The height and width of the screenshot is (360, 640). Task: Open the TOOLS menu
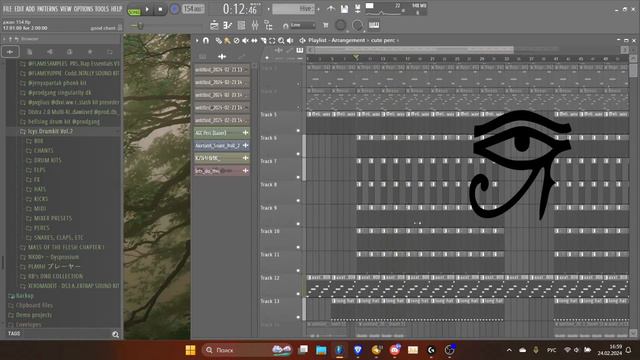(102, 9)
